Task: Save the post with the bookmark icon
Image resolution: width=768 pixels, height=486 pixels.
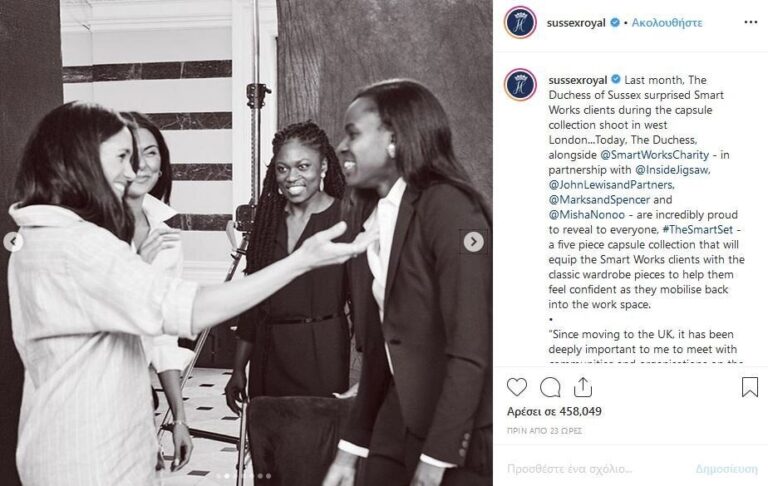Action: pyautogui.click(x=749, y=387)
